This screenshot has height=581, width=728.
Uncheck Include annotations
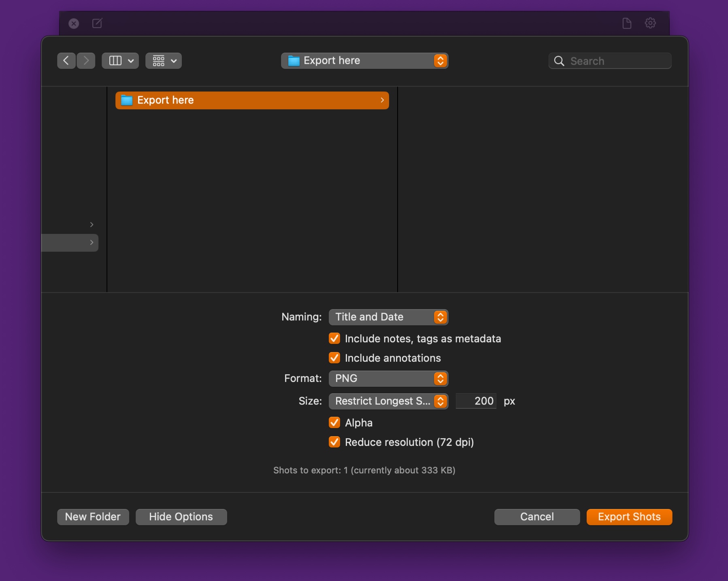[x=334, y=358]
